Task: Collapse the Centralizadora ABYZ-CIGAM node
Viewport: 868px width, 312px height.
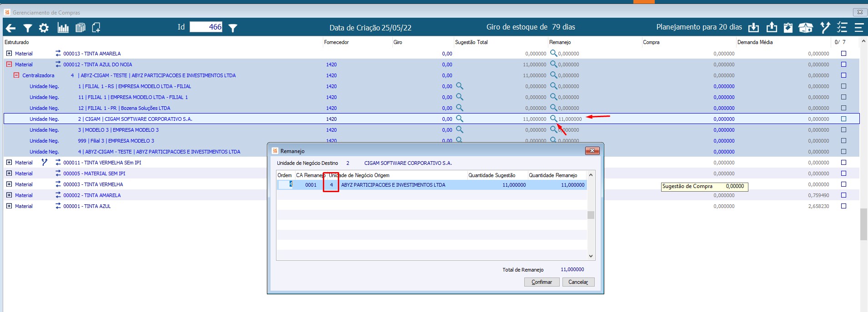Action: tap(16, 75)
